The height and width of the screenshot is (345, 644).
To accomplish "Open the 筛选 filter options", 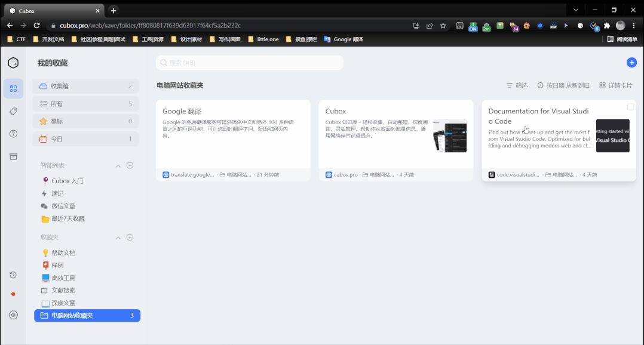I will pyautogui.click(x=517, y=85).
